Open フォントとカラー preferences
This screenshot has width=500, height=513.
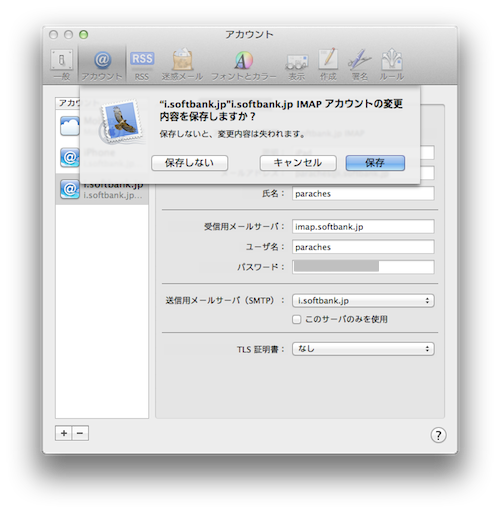pyautogui.click(x=244, y=65)
